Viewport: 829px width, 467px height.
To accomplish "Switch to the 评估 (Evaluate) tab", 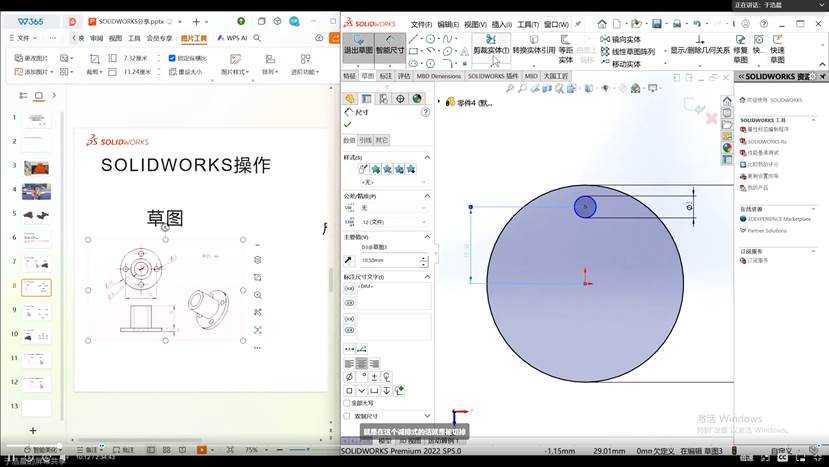I will click(x=404, y=75).
